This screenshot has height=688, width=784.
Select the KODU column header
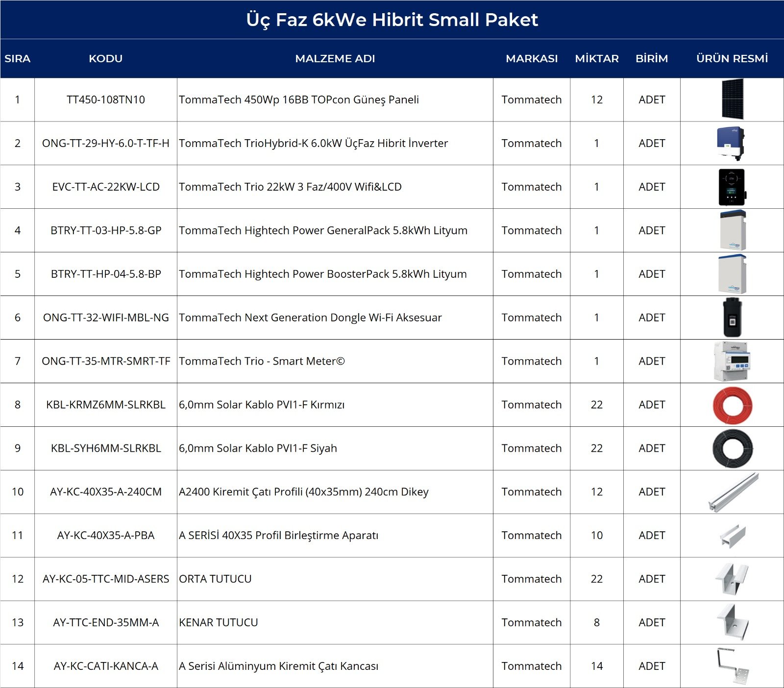106,59
